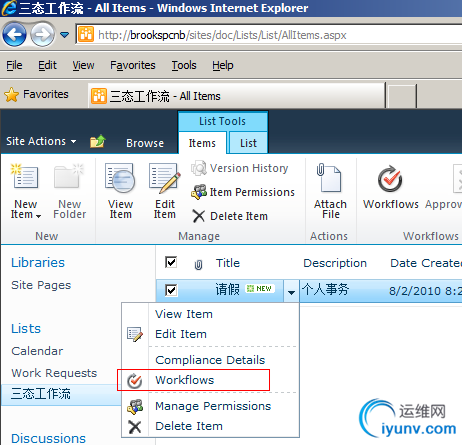Screen dimensions: 462x445
Task: Open the Discussions sidebar heading
Action: tap(48, 438)
